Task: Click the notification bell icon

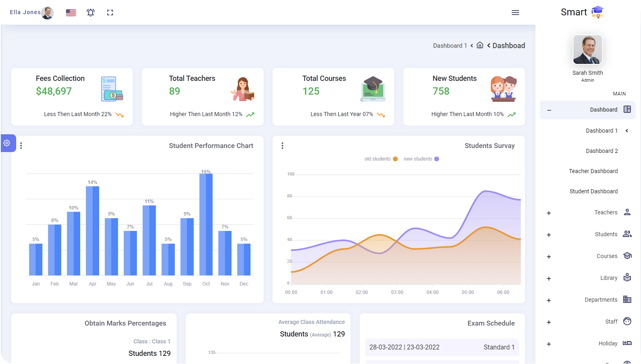Action: coord(91,13)
